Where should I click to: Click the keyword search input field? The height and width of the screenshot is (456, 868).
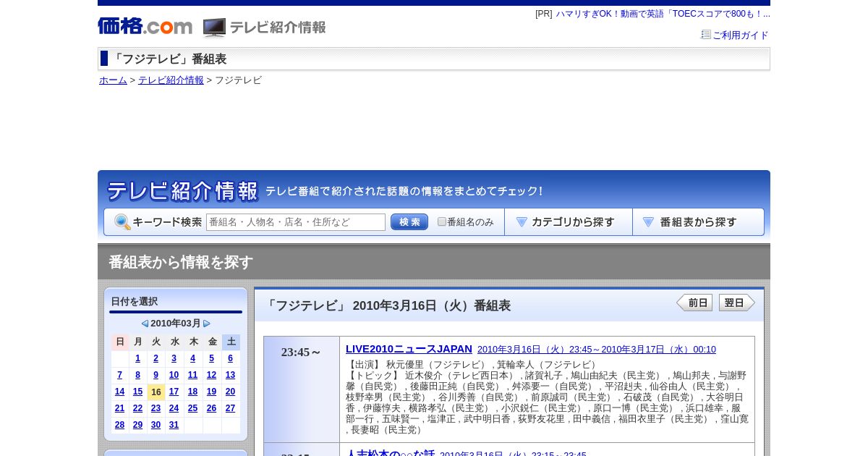point(296,222)
